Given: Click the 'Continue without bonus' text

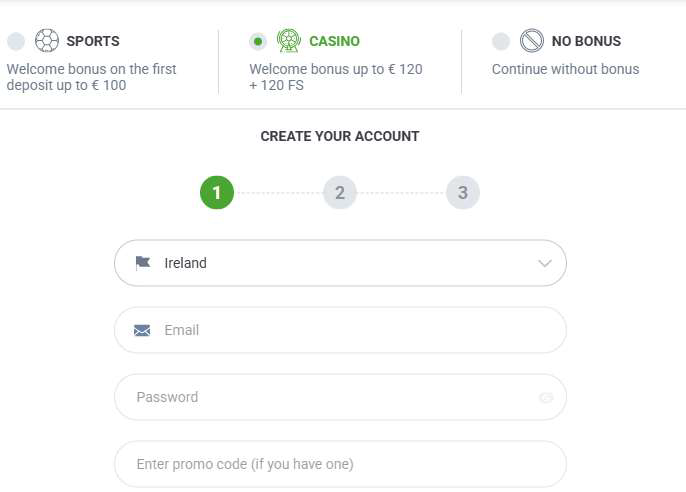Looking at the screenshot, I should click(x=565, y=69).
